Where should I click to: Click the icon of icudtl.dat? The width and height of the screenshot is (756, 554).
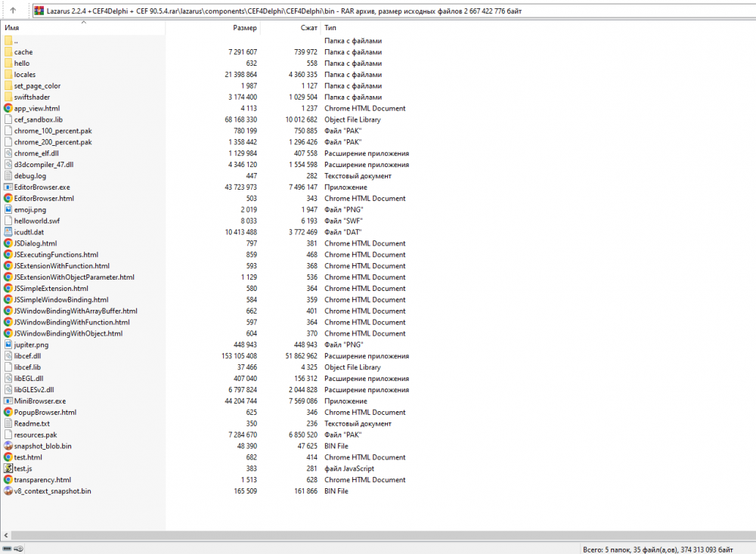[8, 232]
